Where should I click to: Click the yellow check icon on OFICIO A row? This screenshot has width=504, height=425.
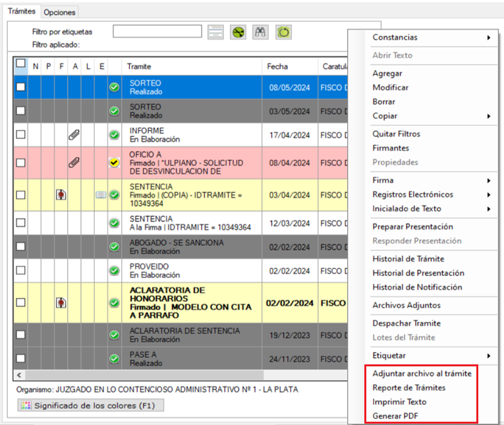pos(114,162)
